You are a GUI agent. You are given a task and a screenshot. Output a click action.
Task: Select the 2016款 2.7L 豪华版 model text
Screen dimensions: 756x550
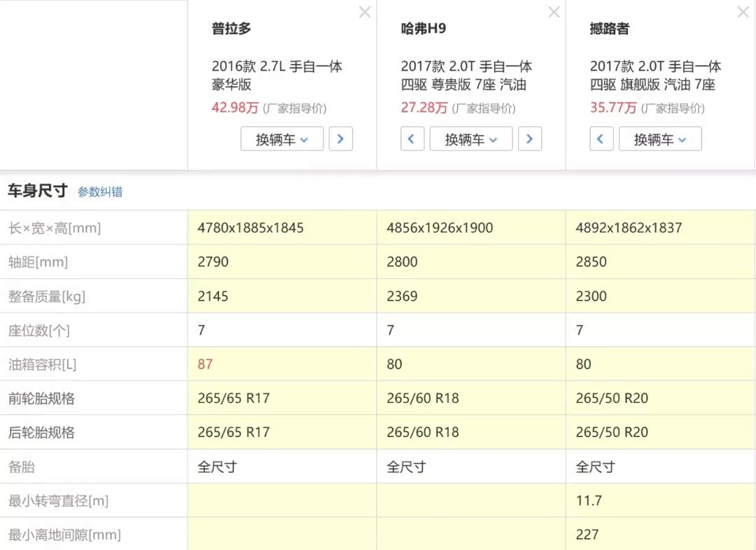point(277,76)
